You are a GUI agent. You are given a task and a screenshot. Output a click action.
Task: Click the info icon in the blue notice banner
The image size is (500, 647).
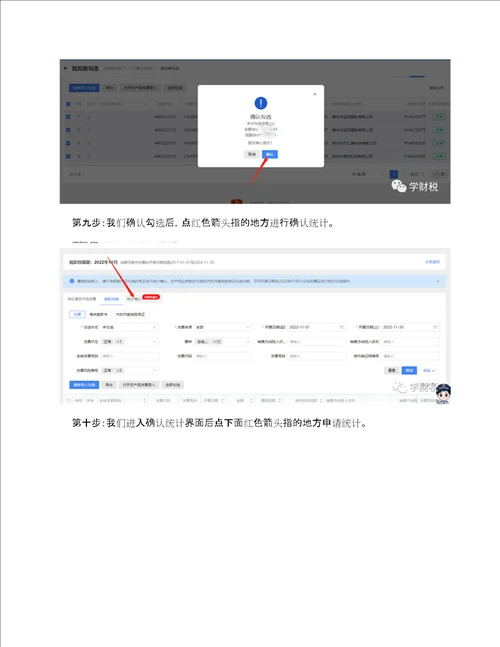(72, 281)
